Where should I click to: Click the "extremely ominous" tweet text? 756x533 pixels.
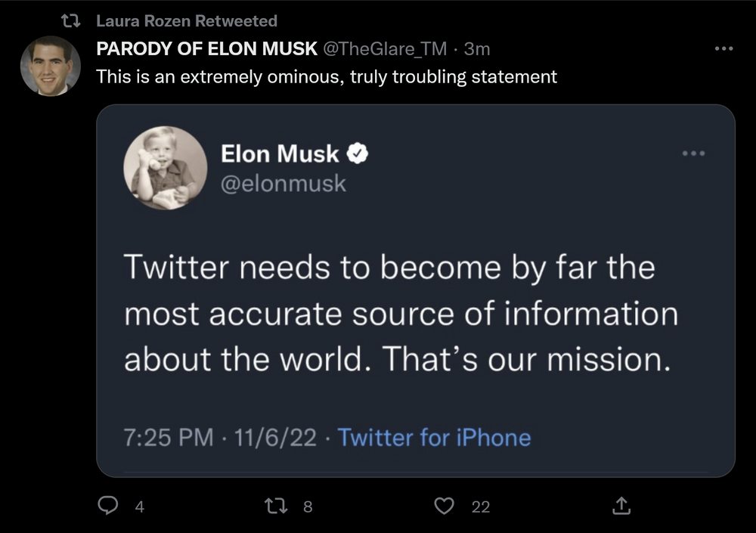327,76
